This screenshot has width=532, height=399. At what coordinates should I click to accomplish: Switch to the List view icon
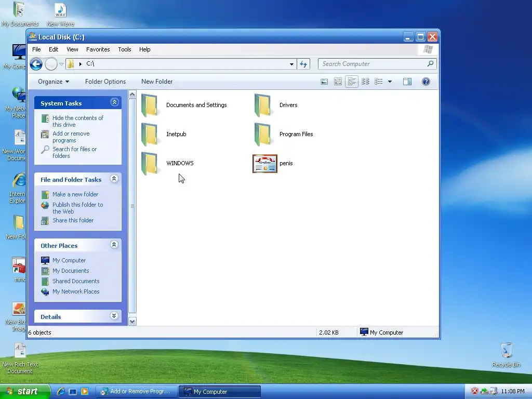pyautogui.click(x=365, y=82)
